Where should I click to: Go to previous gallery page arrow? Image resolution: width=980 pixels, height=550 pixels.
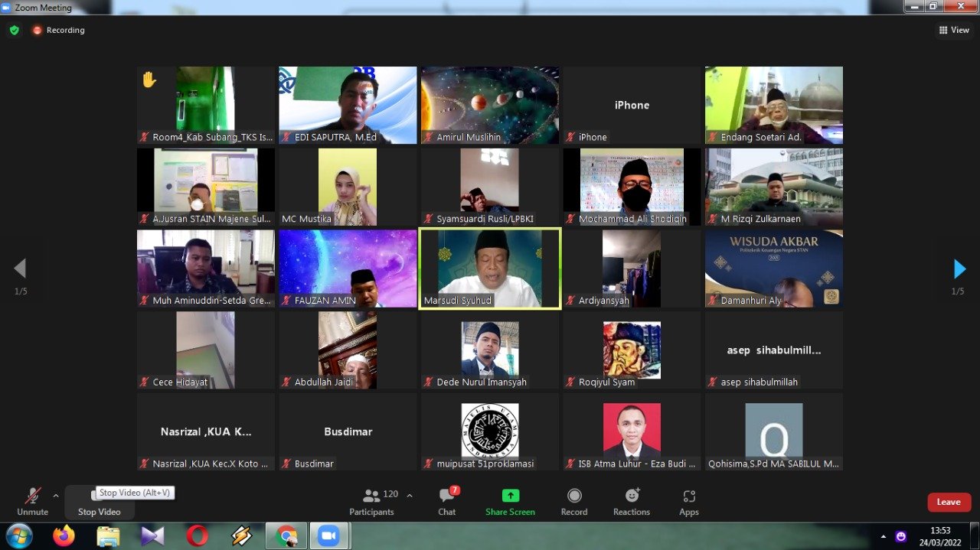20,268
